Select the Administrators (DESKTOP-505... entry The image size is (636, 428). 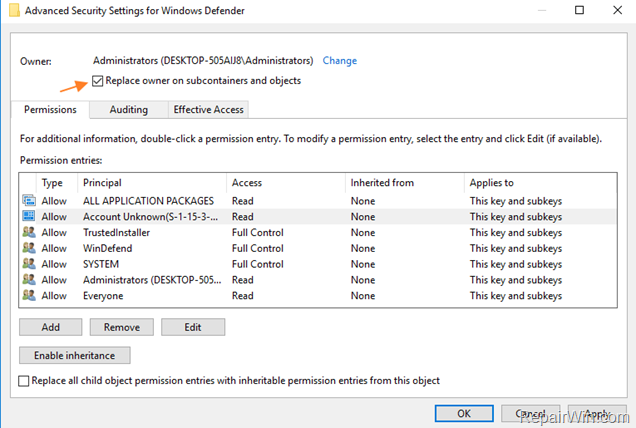[152, 280]
